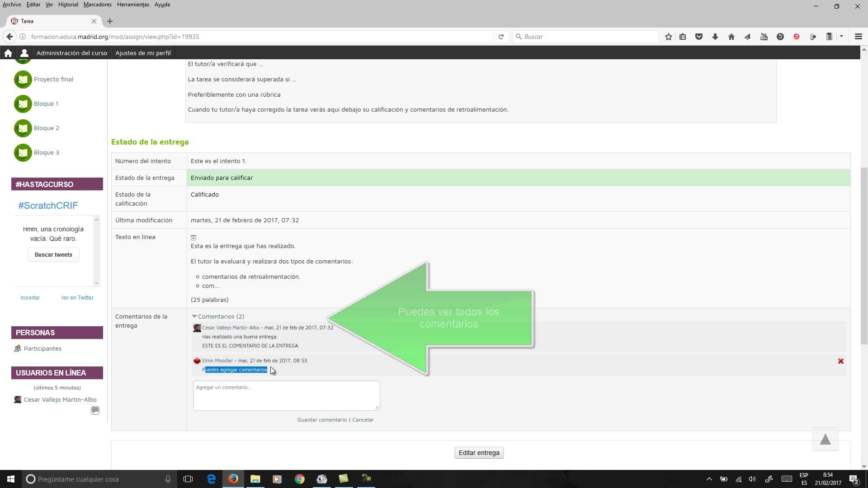Delete Elmo Moodler's comment with the red X

pyautogui.click(x=840, y=361)
